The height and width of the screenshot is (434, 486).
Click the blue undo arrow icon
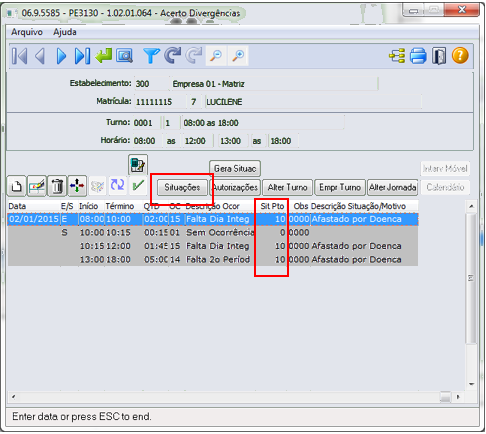pyautogui.click(x=172, y=56)
